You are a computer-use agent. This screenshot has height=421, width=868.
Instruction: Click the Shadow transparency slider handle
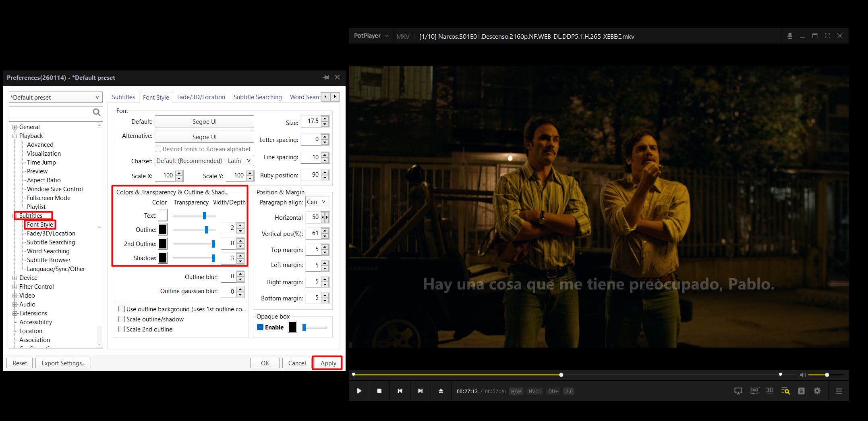click(x=213, y=258)
